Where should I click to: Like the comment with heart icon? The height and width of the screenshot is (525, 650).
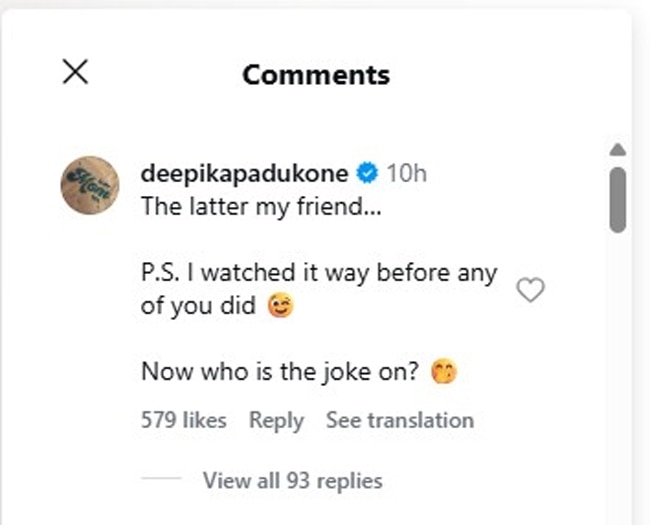[530, 290]
